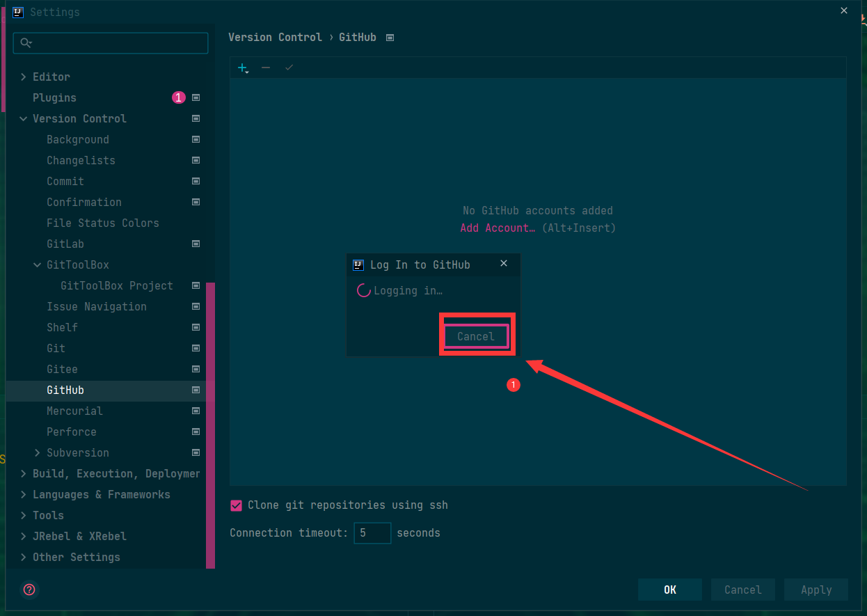Expand Languages & Frameworks group
Screen dimensions: 867x616
point(24,495)
